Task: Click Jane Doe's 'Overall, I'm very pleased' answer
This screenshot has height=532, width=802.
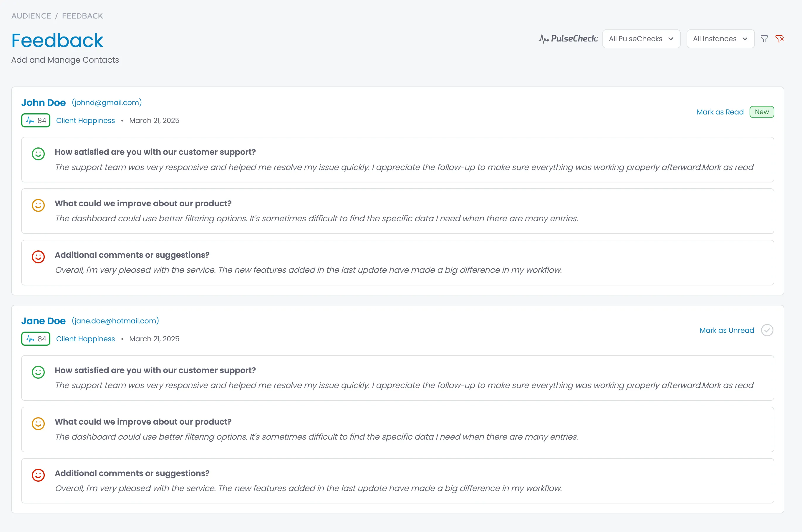Action: click(308, 488)
